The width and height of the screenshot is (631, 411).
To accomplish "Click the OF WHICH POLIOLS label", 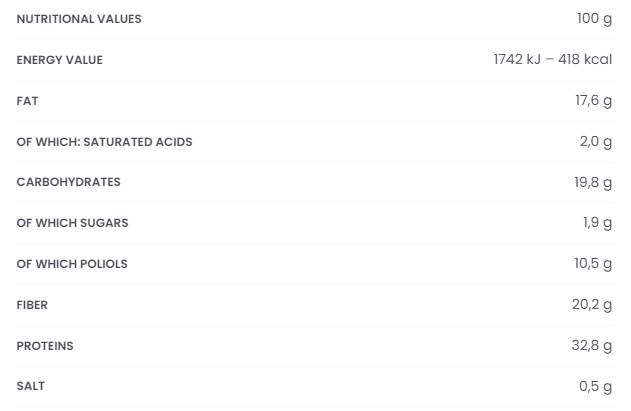I will [72, 264].
